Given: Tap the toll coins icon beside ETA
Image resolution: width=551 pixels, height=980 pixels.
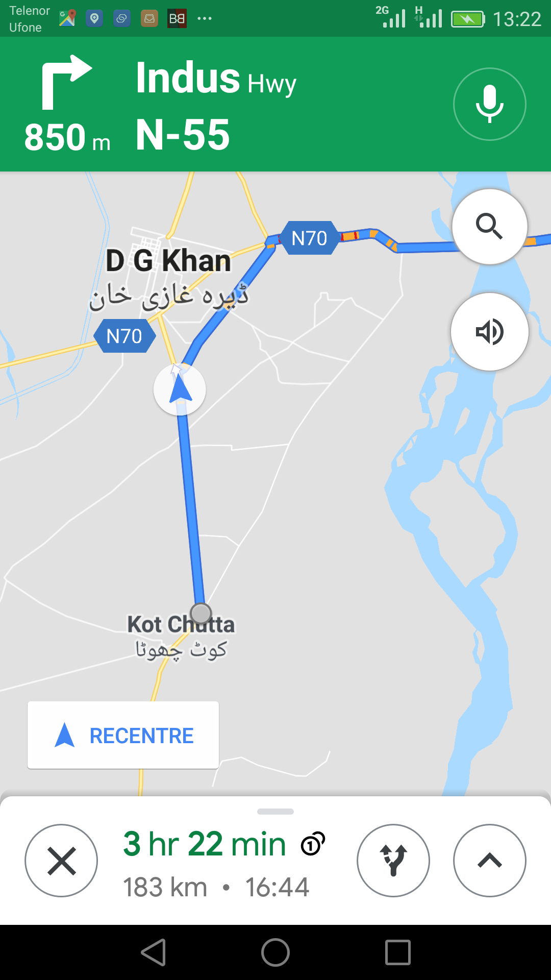Looking at the screenshot, I should point(313,844).
